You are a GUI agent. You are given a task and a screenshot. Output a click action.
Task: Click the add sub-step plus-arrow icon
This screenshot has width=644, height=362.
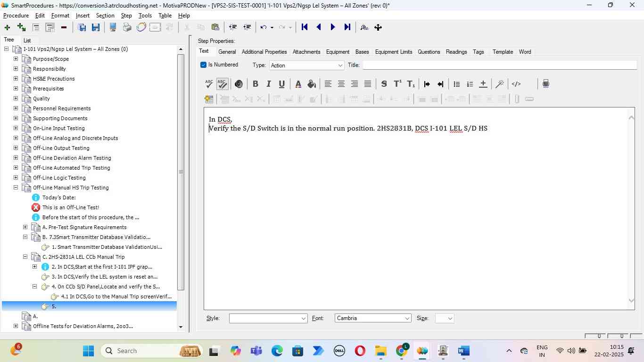(x=21, y=27)
